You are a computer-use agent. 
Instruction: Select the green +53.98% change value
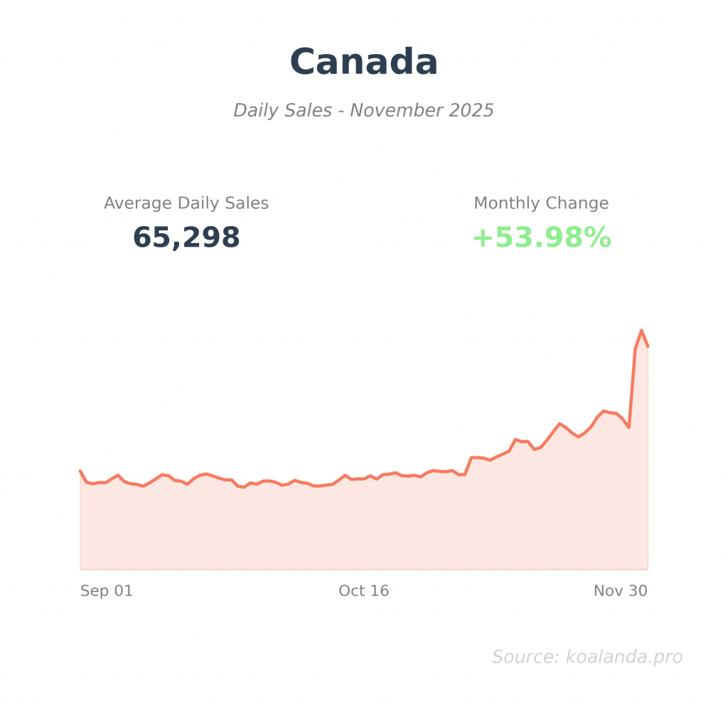tap(541, 237)
